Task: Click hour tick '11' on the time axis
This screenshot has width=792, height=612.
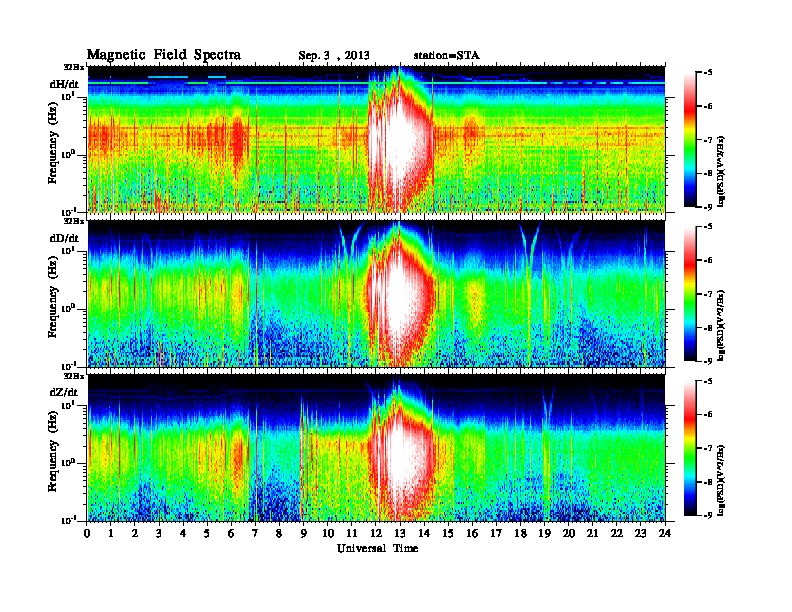Action: tap(352, 533)
